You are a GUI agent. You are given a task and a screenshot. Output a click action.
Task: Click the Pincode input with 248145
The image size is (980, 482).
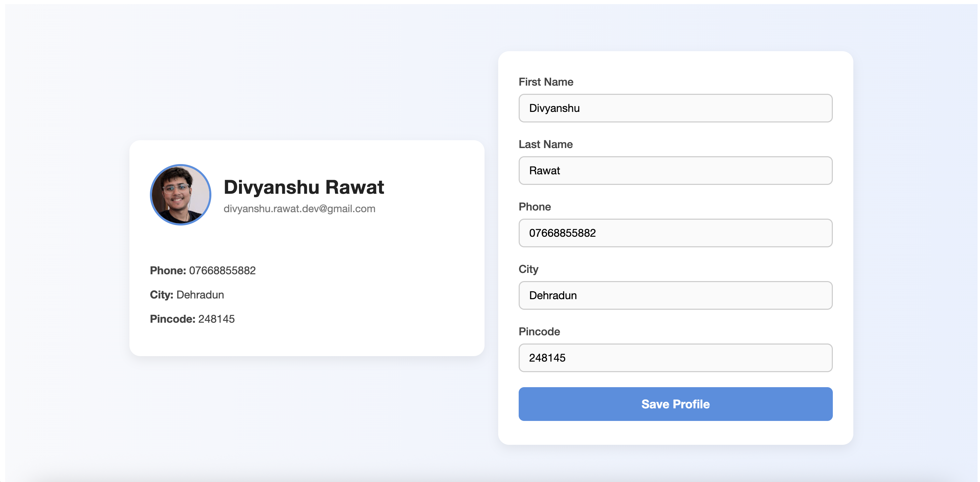(x=675, y=357)
